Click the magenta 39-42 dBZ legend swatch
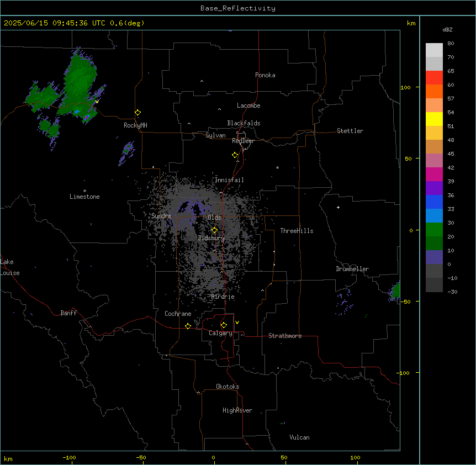Screen dimensions: 476x465 click(x=434, y=174)
